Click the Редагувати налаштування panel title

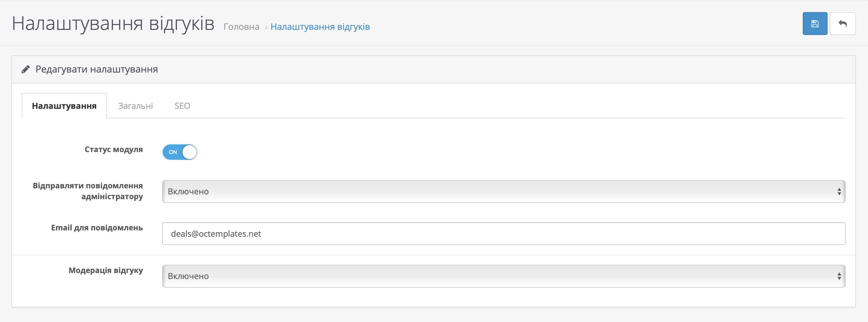(x=96, y=69)
